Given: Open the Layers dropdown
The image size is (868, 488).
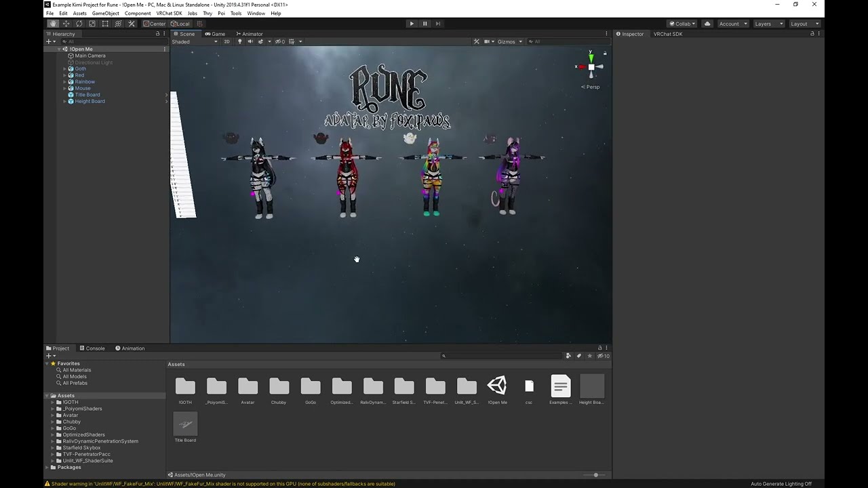Looking at the screenshot, I should tap(768, 24).
